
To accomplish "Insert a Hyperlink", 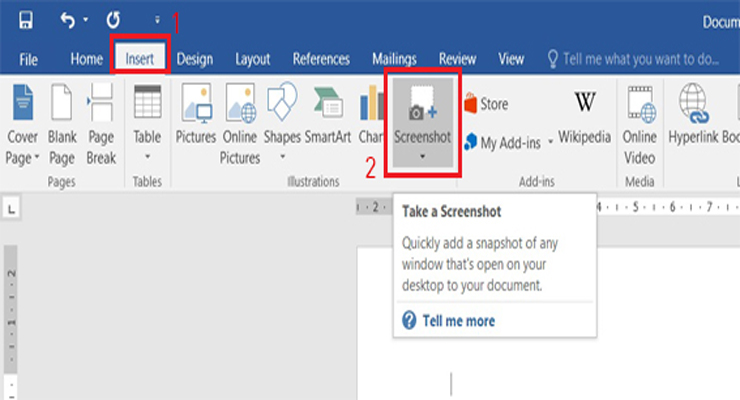I will [x=693, y=114].
